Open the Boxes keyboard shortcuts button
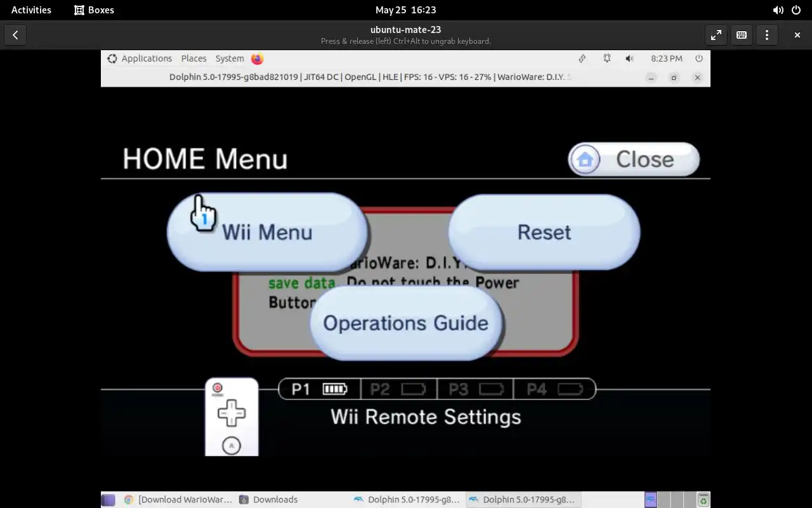This screenshot has width=812, height=508. (742, 35)
